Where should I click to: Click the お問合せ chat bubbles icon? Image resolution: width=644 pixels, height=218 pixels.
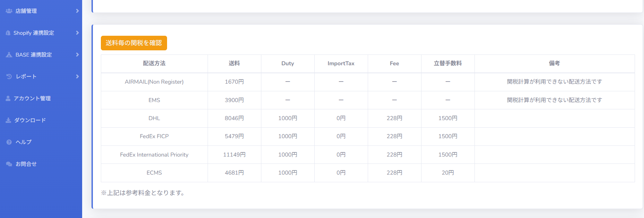tap(9, 164)
